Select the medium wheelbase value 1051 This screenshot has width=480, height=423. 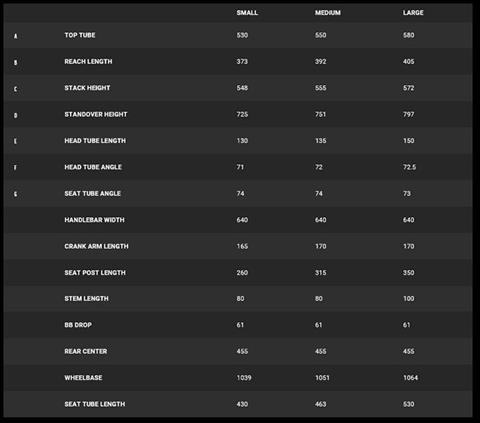322,377
